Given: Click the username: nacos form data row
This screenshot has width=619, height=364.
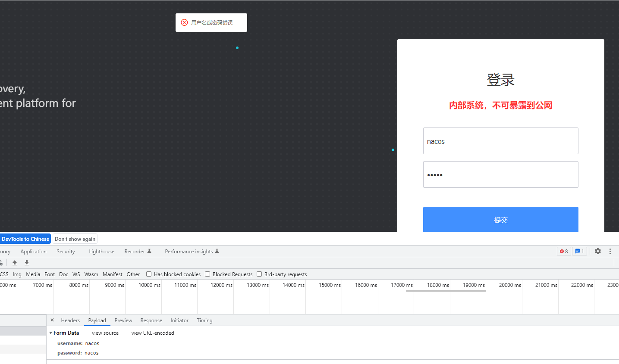Looking at the screenshot, I should point(78,343).
